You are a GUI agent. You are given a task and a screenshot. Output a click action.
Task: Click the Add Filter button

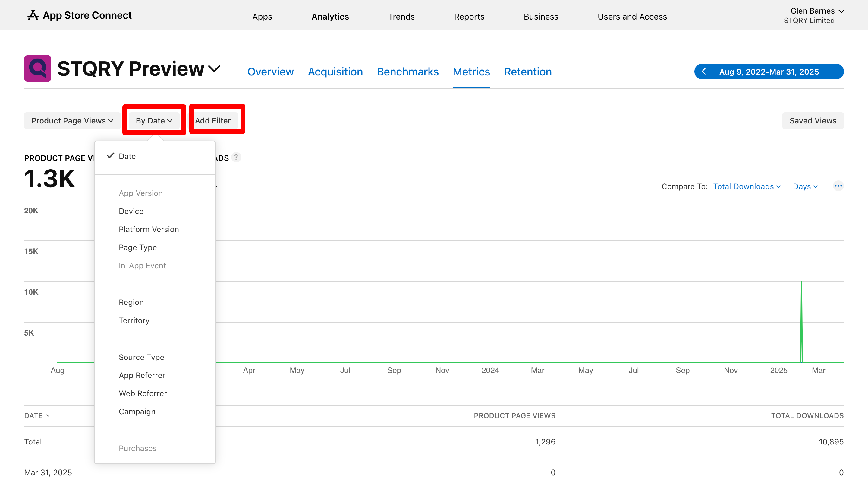212,121
